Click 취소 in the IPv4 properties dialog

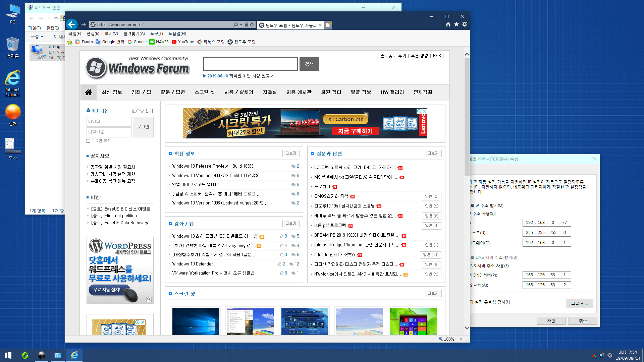(x=583, y=321)
